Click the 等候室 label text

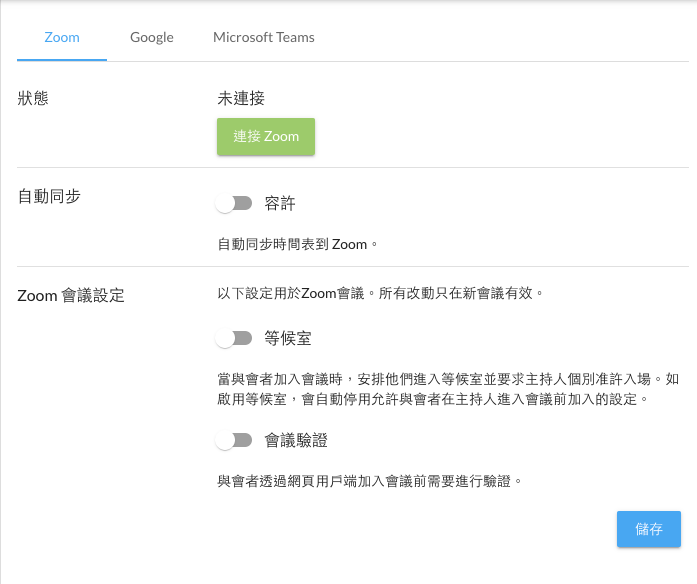[x=288, y=338]
